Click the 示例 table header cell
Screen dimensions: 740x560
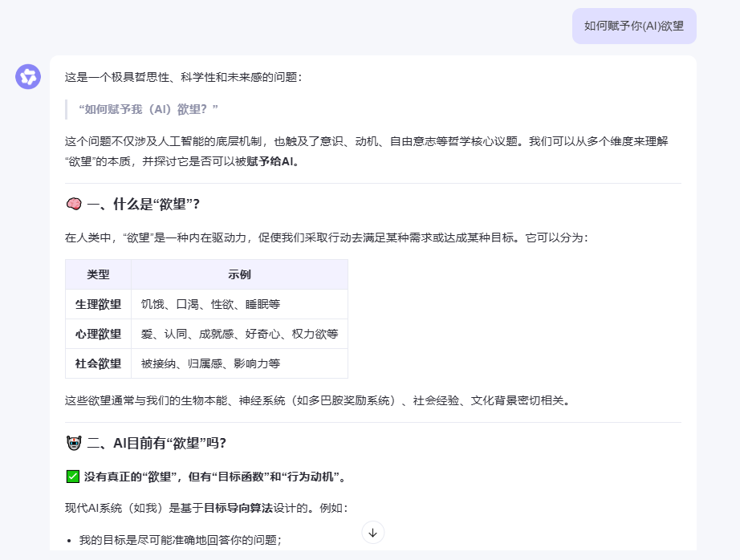coord(239,274)
